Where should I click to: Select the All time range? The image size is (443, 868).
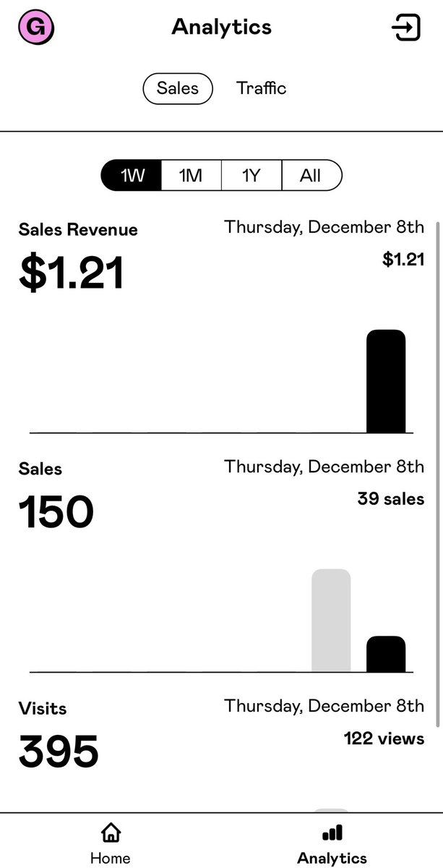point(311,175)
